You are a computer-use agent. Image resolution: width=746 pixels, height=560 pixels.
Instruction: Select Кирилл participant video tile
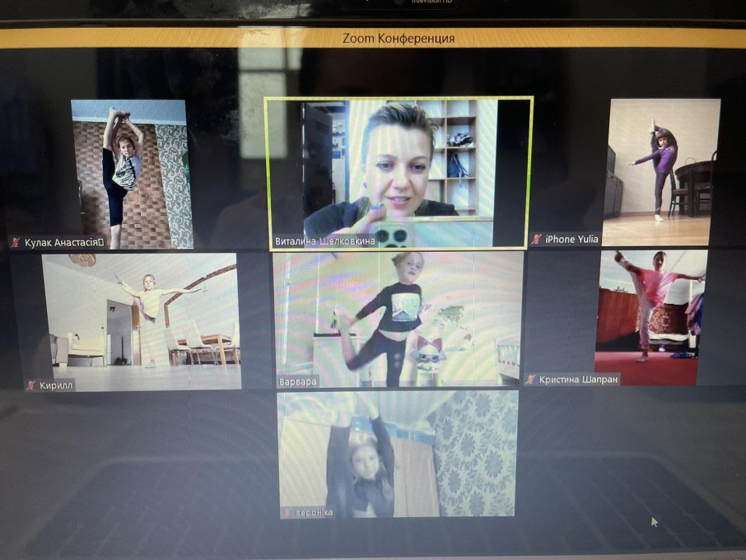(142, 321)
